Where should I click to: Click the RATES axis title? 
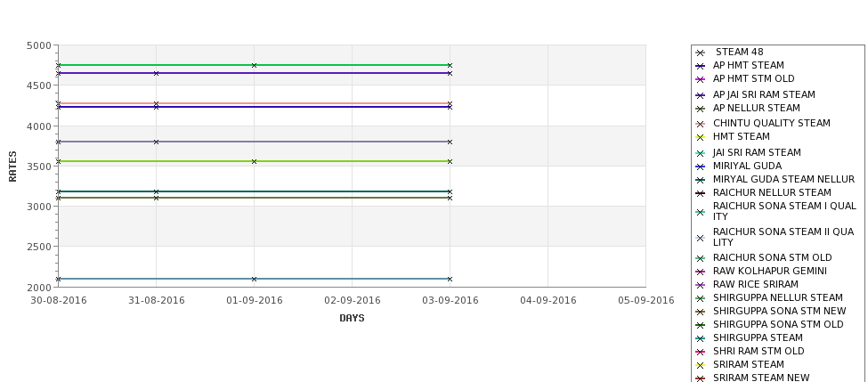[x=12, y=167]
